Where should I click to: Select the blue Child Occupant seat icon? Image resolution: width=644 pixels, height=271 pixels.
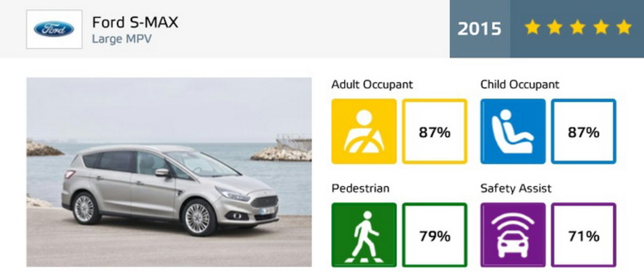point(513,131)
